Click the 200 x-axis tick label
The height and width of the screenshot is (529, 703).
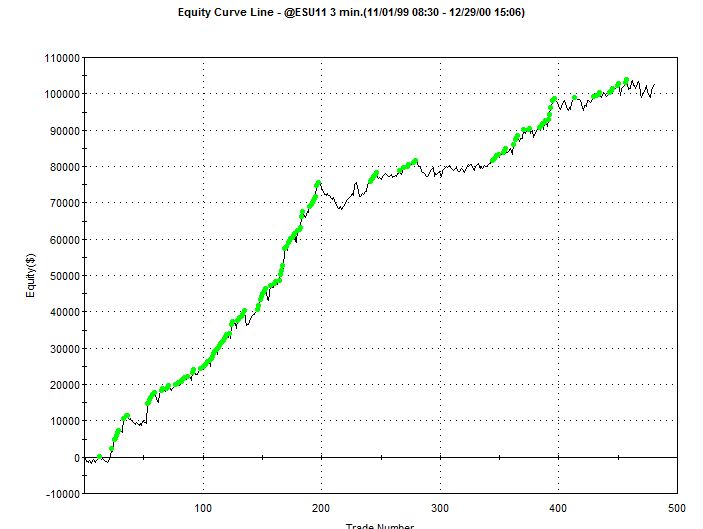pos(321,508)
